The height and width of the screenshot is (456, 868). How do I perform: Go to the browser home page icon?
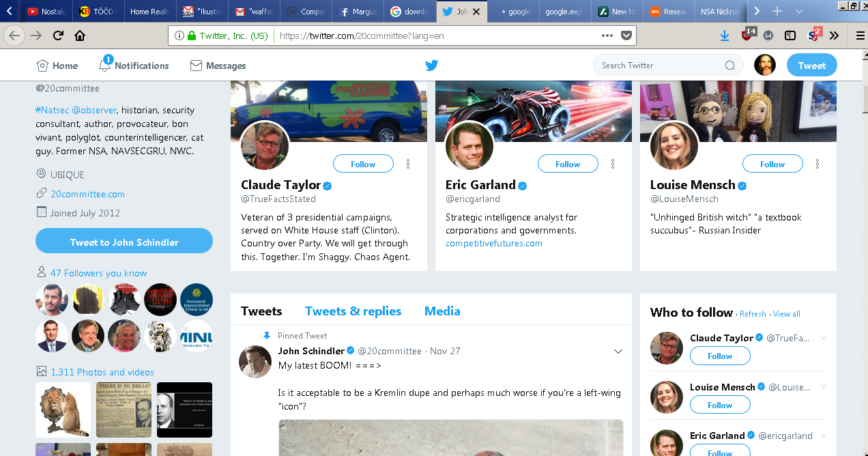coord(80,35)
